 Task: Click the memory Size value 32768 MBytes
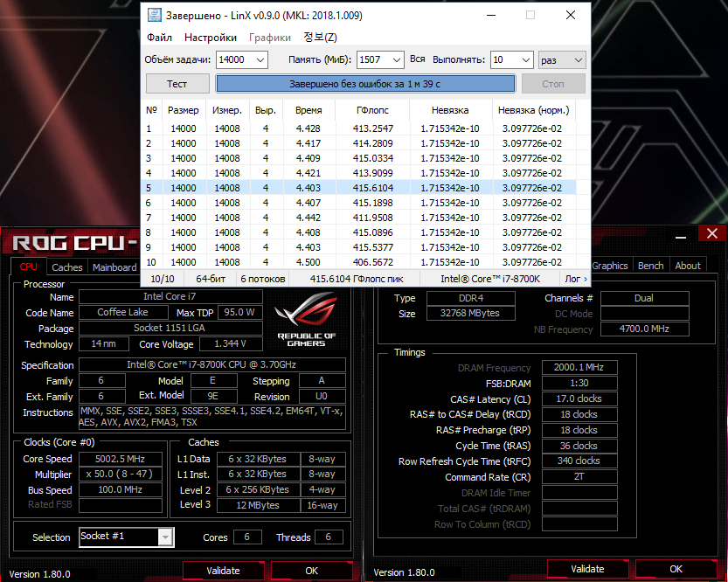pyautogui.click(x=470, y=313)
